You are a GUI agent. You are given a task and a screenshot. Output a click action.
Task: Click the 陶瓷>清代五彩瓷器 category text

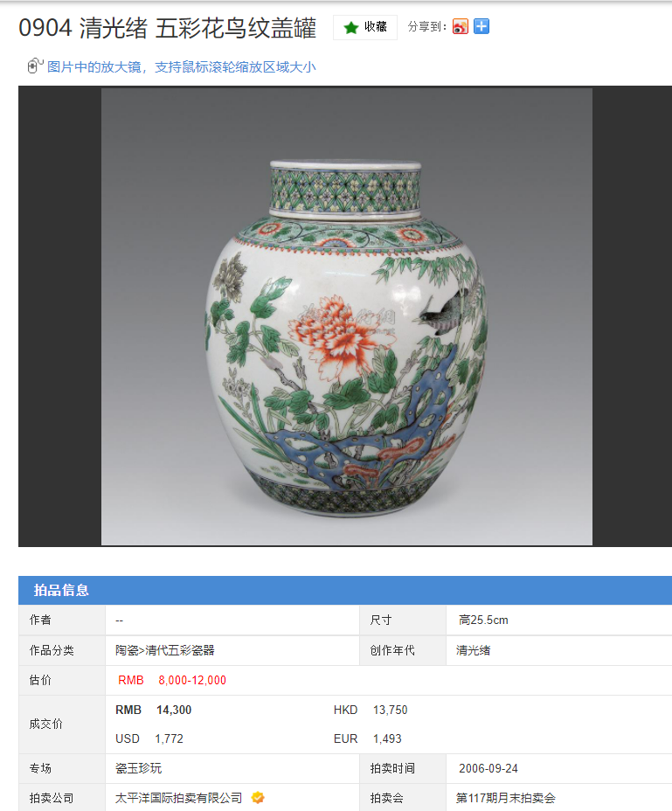pyautogui.click(x=164, y=650)
